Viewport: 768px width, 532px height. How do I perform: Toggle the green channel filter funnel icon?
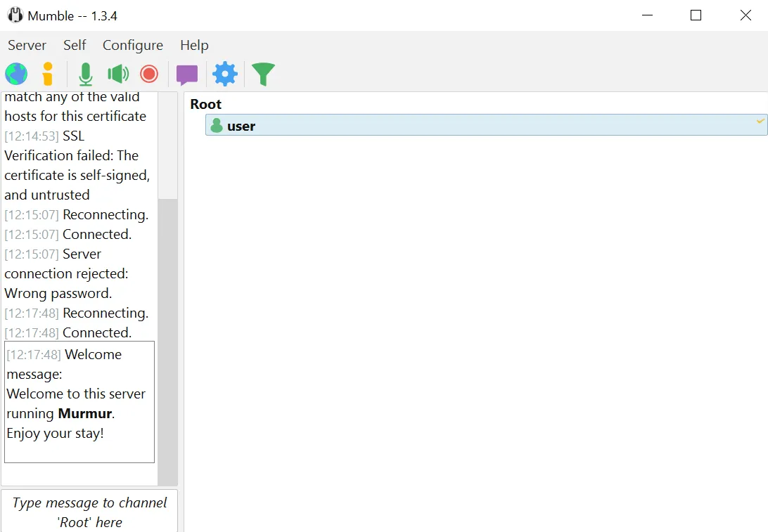click(x=263, y=74)
